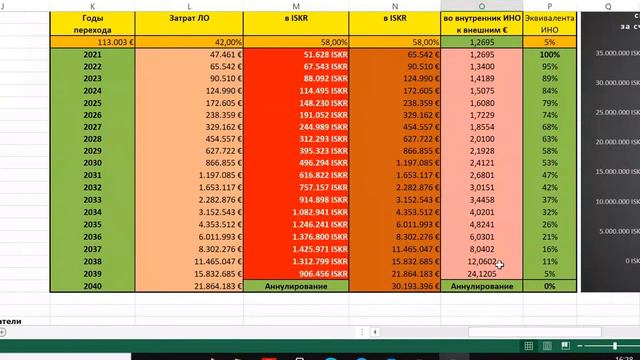Click 'в ISKR' header in column N

click(x=395, y=24)
